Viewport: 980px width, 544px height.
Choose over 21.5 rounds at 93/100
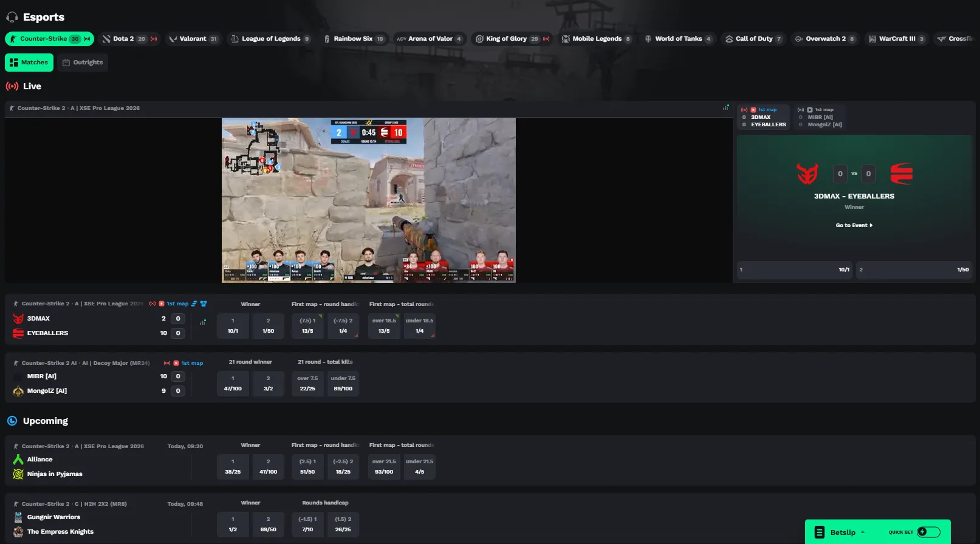[x=384, y=467]
